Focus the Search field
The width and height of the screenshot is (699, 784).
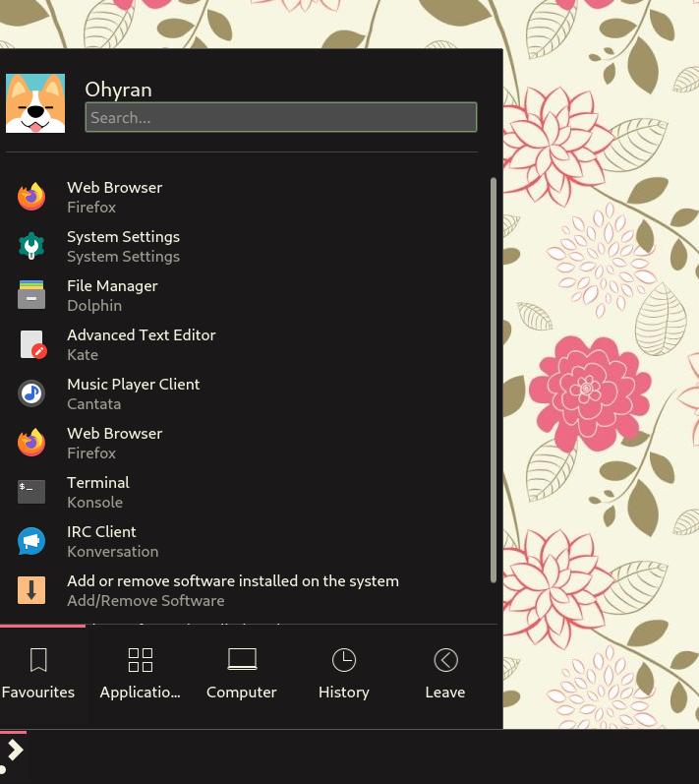[x=281, y=117]
